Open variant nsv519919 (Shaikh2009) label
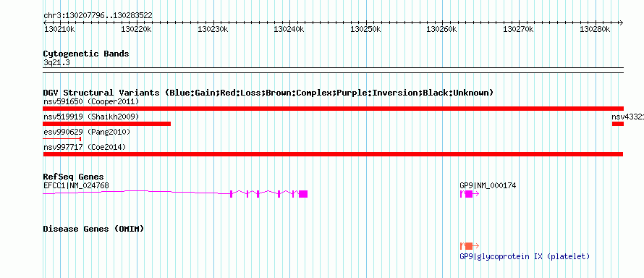 click(91, 117)
